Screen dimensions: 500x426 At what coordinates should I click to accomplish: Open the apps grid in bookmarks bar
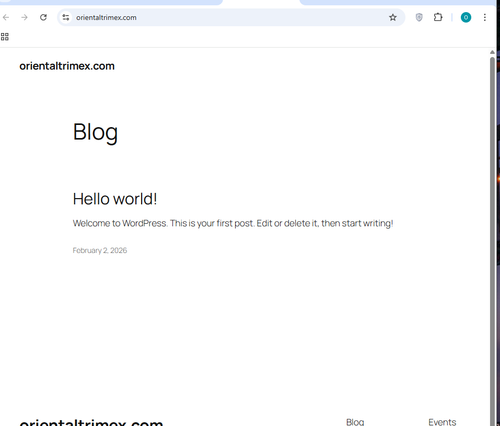(x=5, y=36)
